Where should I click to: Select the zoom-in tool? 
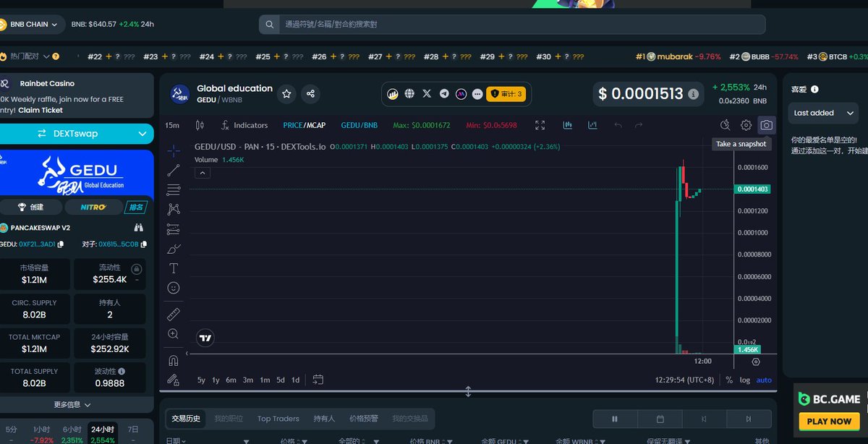(x=174, y=334)
